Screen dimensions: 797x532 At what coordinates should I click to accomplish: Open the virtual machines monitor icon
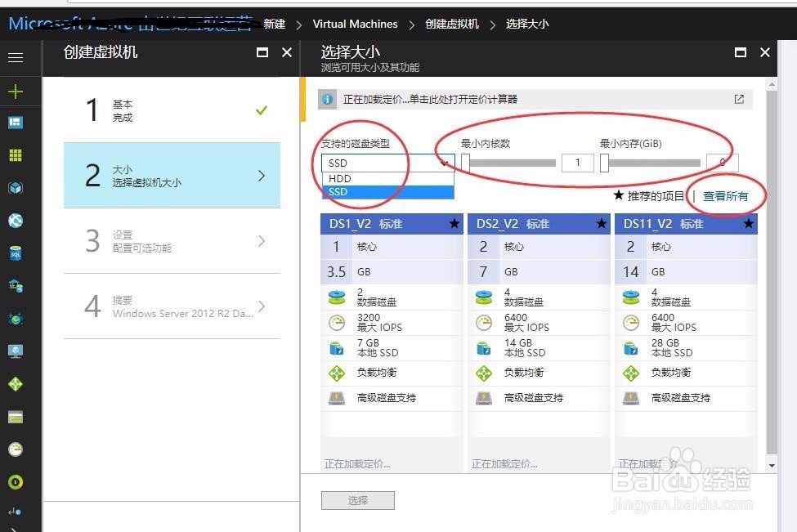(16, 351)
